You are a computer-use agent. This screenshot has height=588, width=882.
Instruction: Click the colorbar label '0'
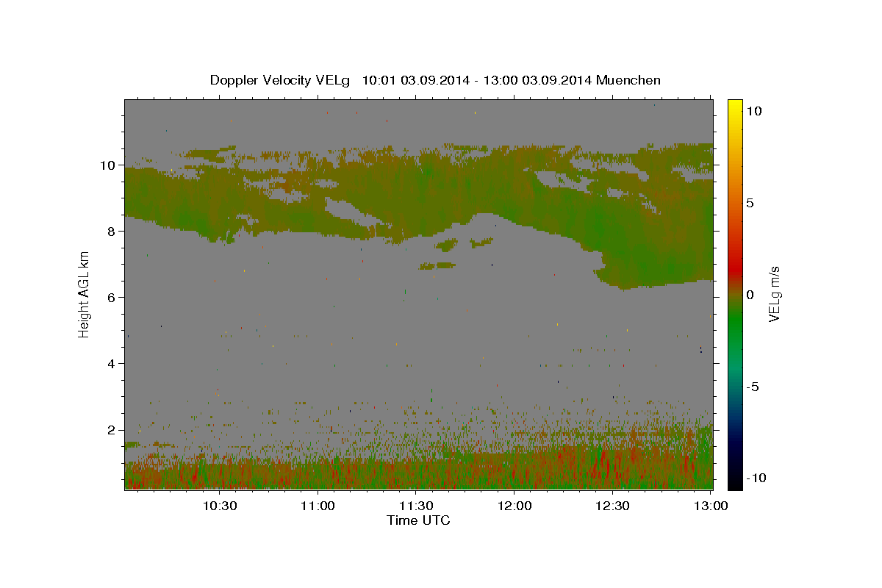tap(750, 295)
